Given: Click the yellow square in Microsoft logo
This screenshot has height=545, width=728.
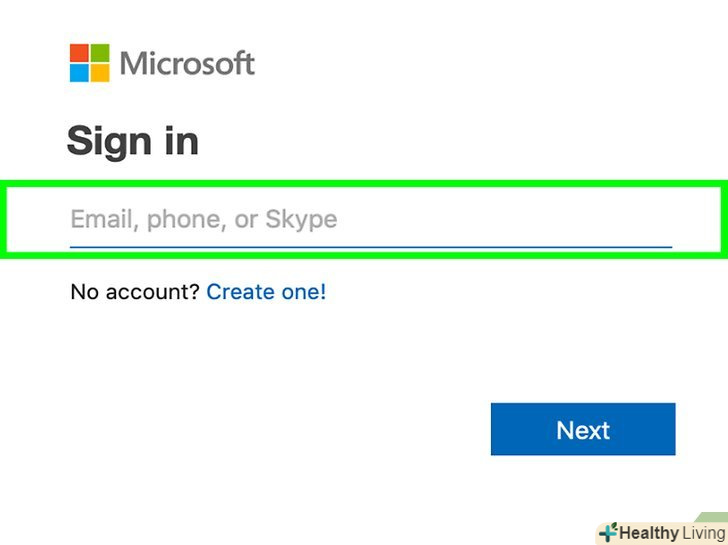Looking at the screenshot, I should pos(99,73).
